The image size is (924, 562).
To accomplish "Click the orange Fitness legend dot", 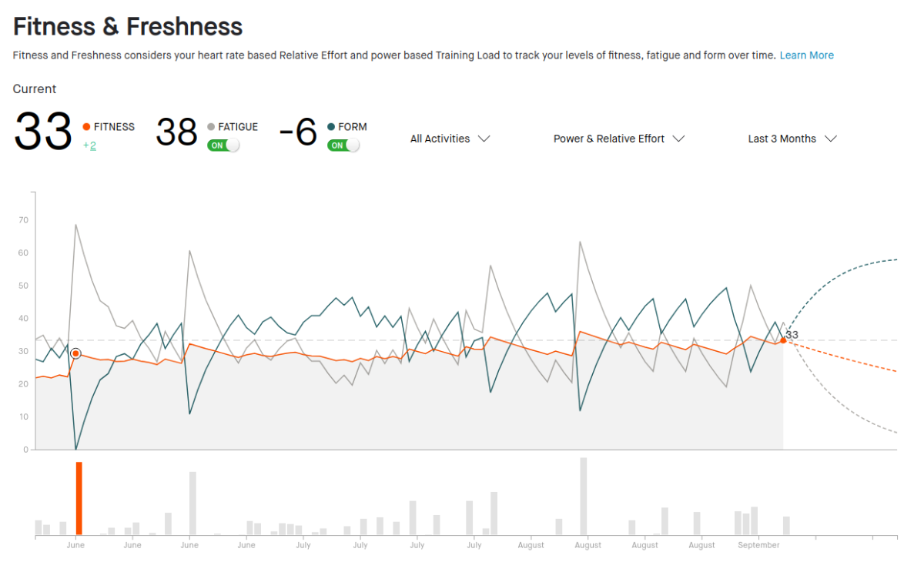I will pos(86,127).
